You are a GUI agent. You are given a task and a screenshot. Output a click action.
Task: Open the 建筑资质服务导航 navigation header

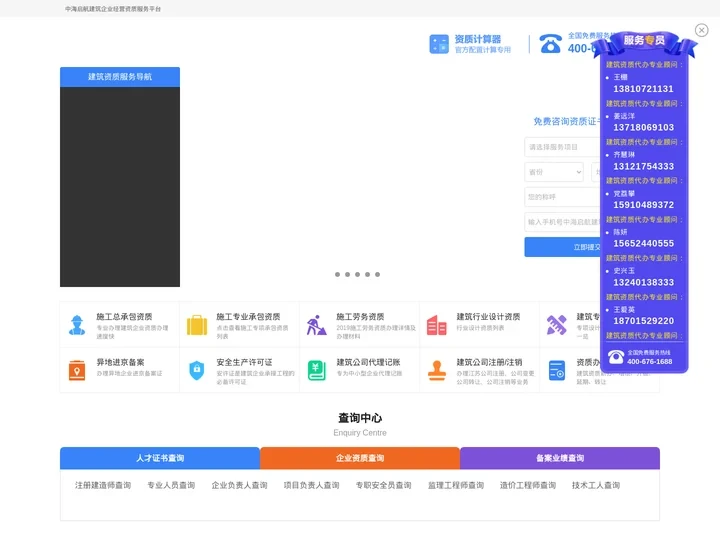[120, 77]
